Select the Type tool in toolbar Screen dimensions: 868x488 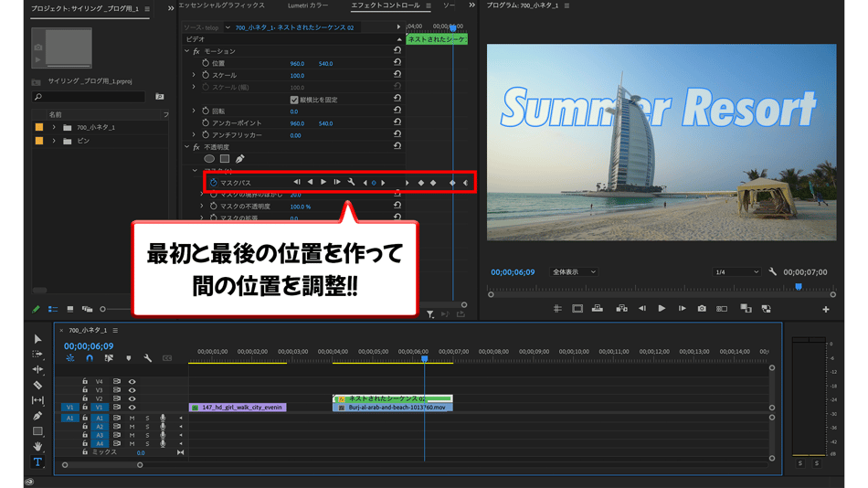(37, 461)
